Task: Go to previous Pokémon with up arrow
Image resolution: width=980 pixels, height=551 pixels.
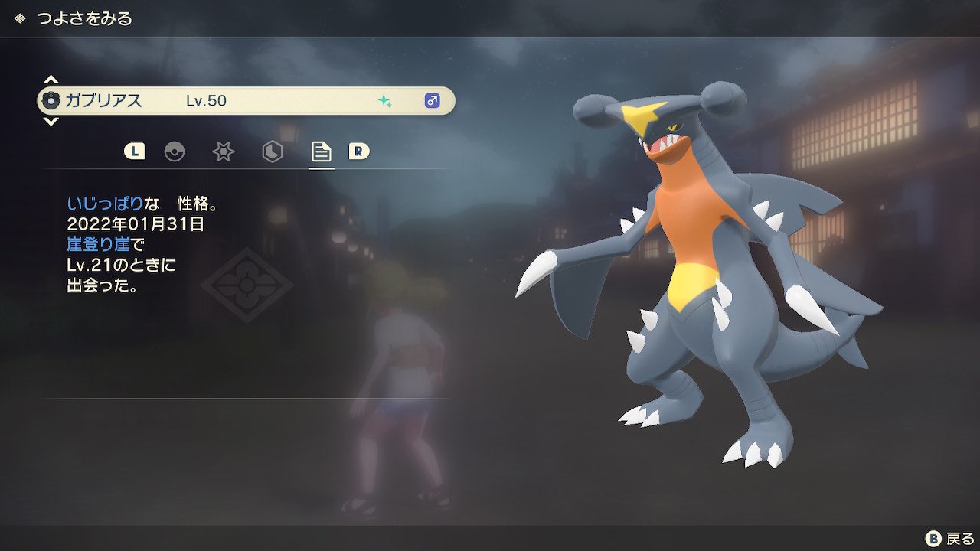Action: tap(51, 80)
